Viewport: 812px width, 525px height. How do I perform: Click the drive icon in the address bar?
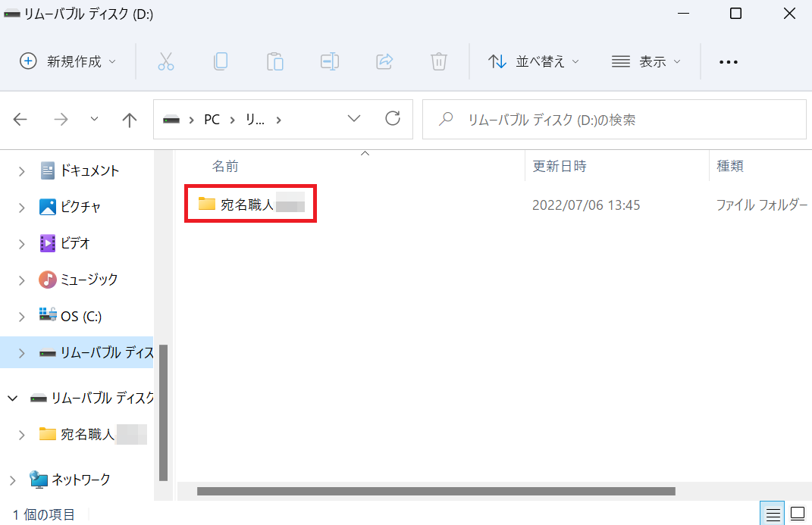[171, 120]
